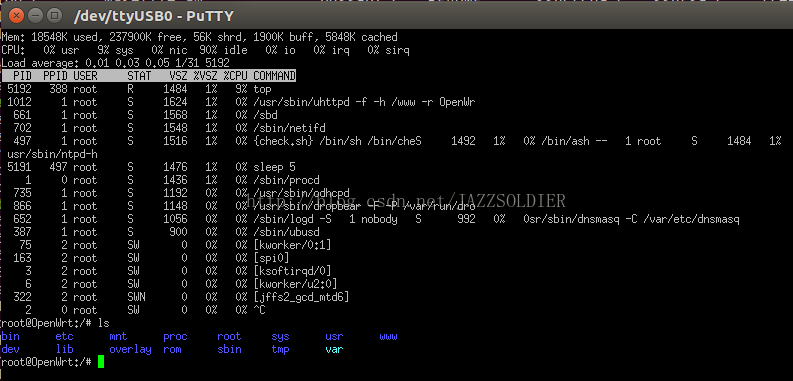Click the 'mnt' directory in ls output
The width and height of the screenshot is (793, 381).
(118, 336)
